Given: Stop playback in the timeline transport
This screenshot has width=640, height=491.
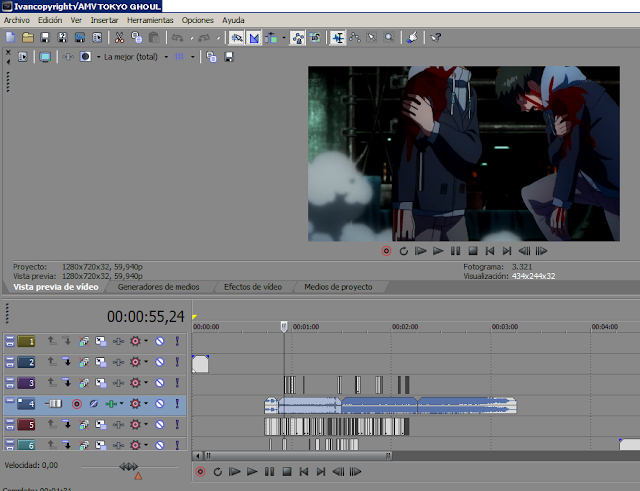Looking at the screenshot, I should [x=287, y=472].
